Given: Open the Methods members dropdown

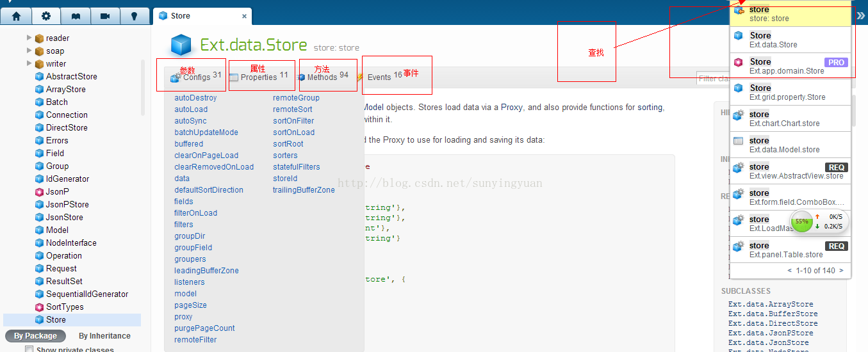Looking at the screenshot, I should [x=322, y=77].
